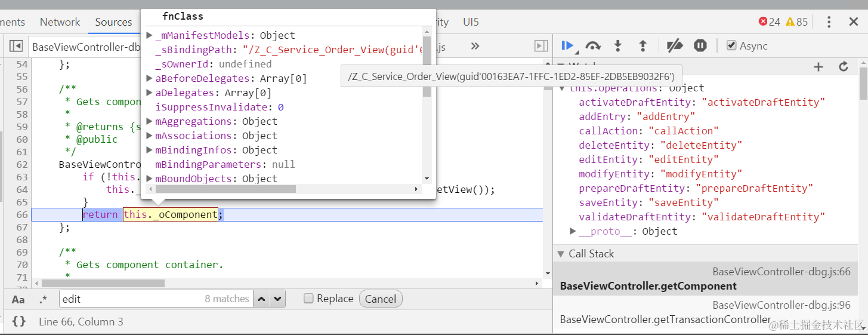
Task: Click mBindingParameters null property
Action: point(225,164)
